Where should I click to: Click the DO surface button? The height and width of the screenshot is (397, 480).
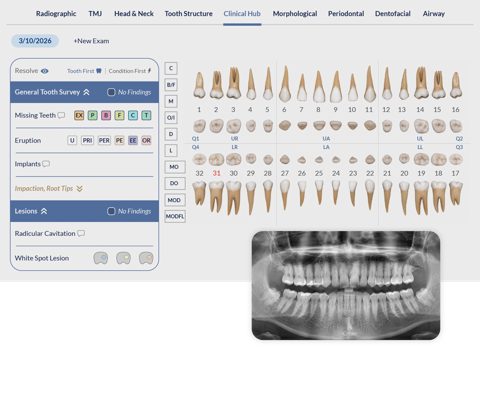pyautogui.click(x=174, y=183)
